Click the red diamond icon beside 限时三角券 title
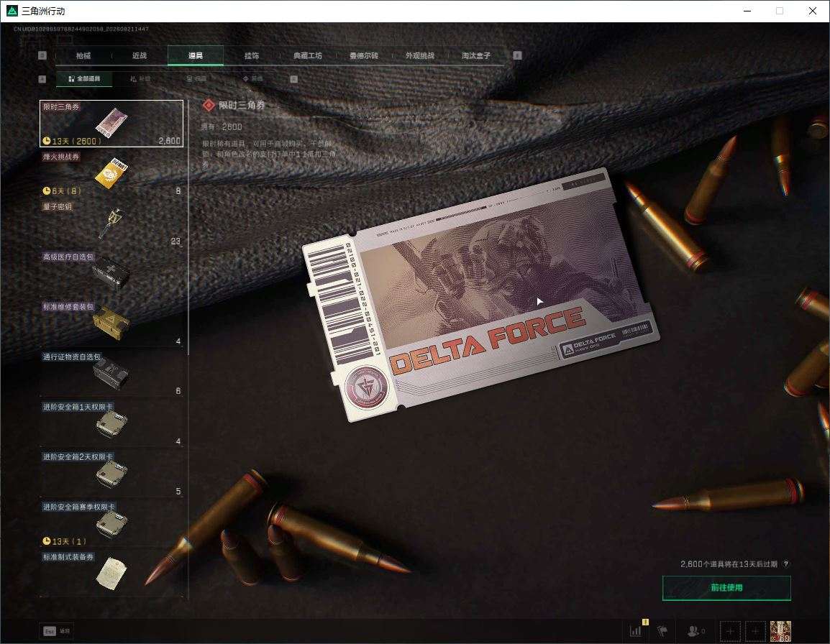This screenshot has width=830, height=644. coord(209,106)
